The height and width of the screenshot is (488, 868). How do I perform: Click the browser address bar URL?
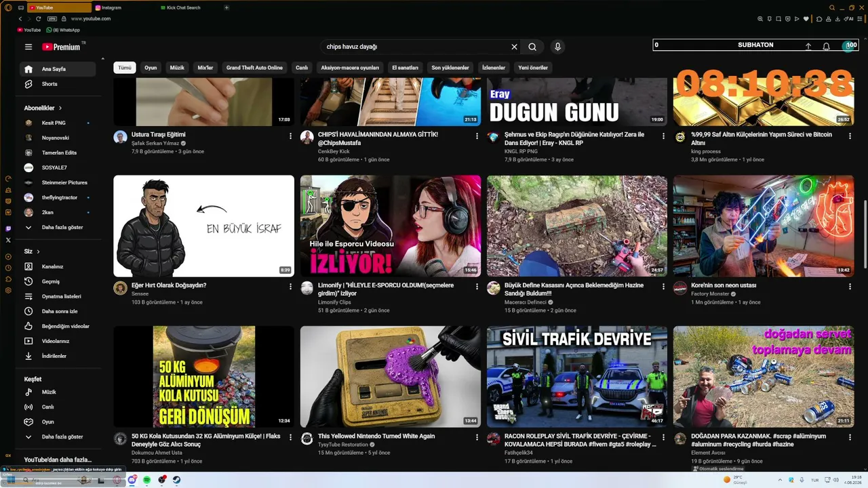coord(91,19)
